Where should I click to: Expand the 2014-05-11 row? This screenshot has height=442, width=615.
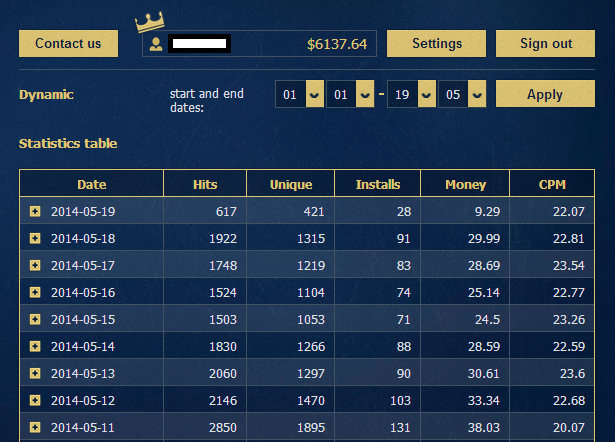tap(35, 427)
